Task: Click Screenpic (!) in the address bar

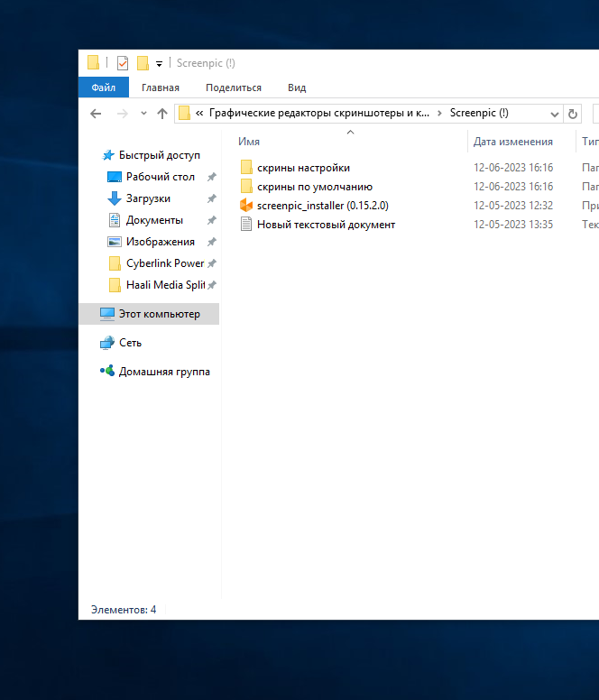Action: (479, 113)
